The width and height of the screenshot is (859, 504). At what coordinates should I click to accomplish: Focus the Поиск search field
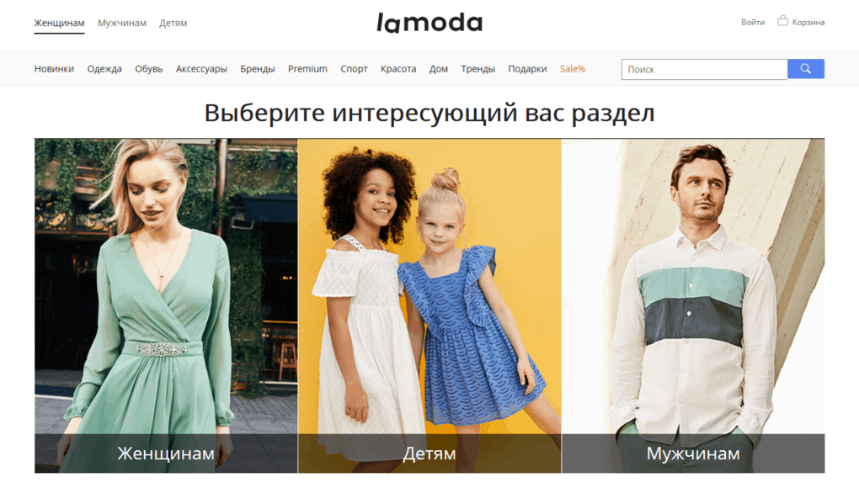click(x=705, y=69)
